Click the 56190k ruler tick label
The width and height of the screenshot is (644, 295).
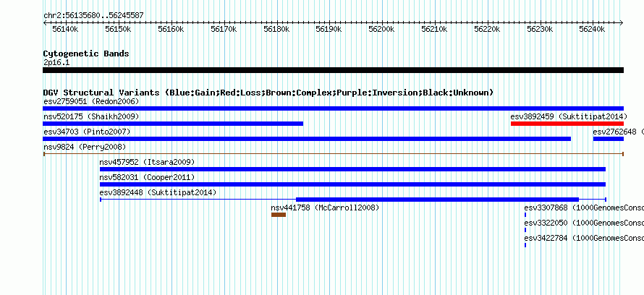(x=329, y=30)
